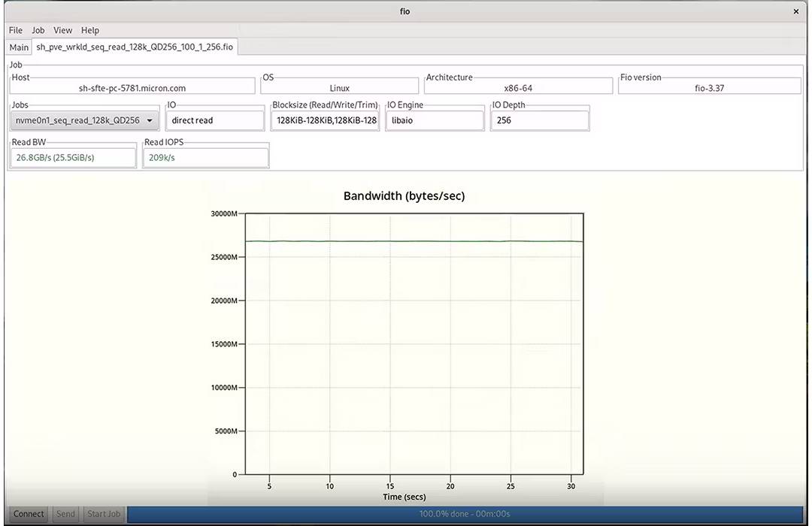The image size is (812, 526).
Task: Click the 5000M y-axis label
Action: click(226, 431)
